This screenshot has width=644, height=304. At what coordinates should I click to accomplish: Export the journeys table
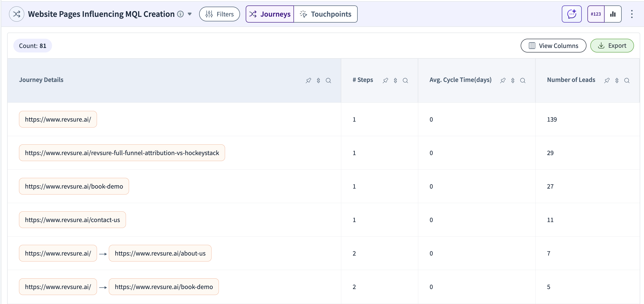click(x=611, y=46)
